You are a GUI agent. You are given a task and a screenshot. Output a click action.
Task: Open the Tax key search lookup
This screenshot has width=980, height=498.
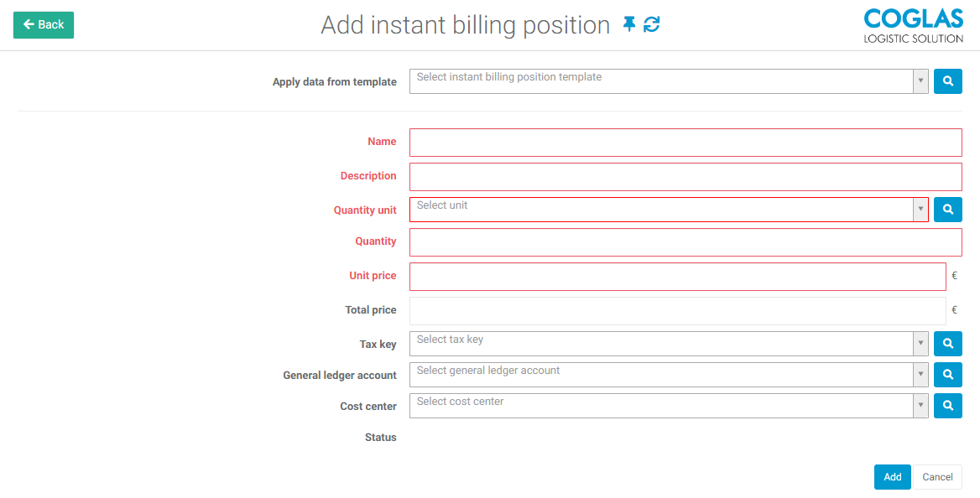pos(947,344)
